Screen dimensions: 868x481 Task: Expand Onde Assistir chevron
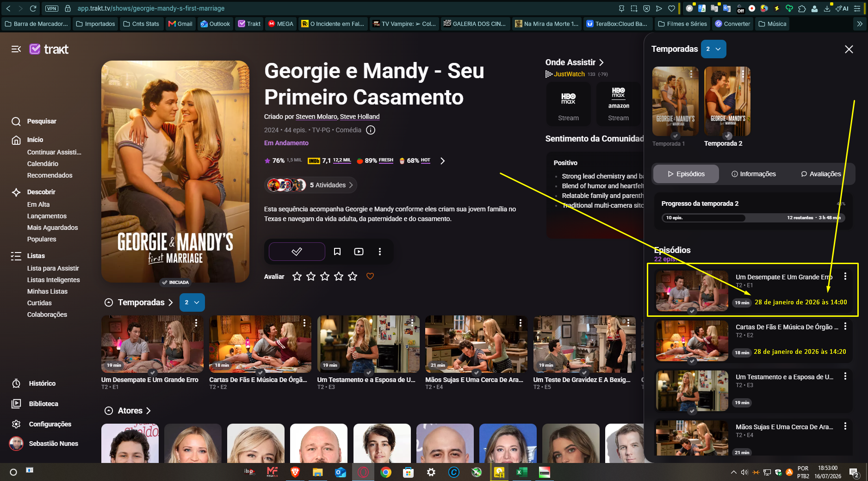(x=601, y=62)
